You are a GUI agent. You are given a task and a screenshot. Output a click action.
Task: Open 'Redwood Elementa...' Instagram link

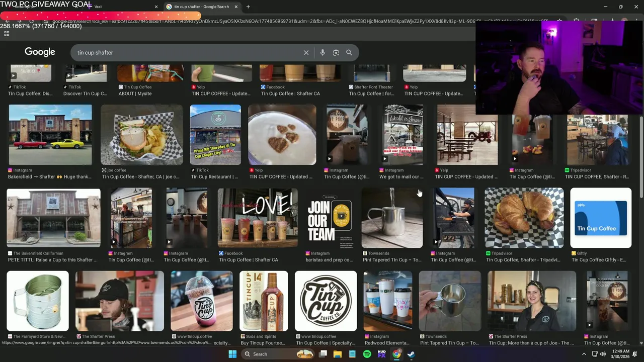coord(387,343)
